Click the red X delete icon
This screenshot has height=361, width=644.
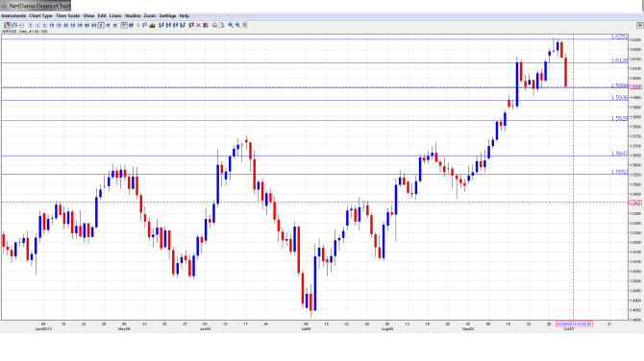[x=198, y=25]
